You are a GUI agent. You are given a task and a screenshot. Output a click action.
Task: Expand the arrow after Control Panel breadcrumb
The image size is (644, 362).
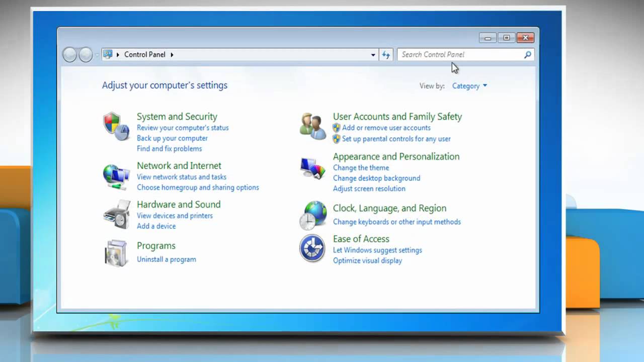click(172, 54)
